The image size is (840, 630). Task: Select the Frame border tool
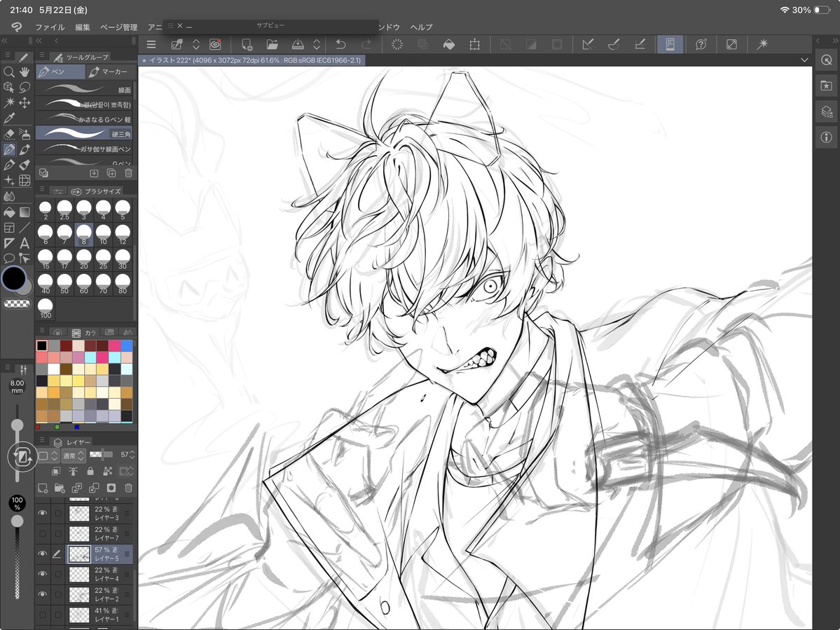click(8, 228)
